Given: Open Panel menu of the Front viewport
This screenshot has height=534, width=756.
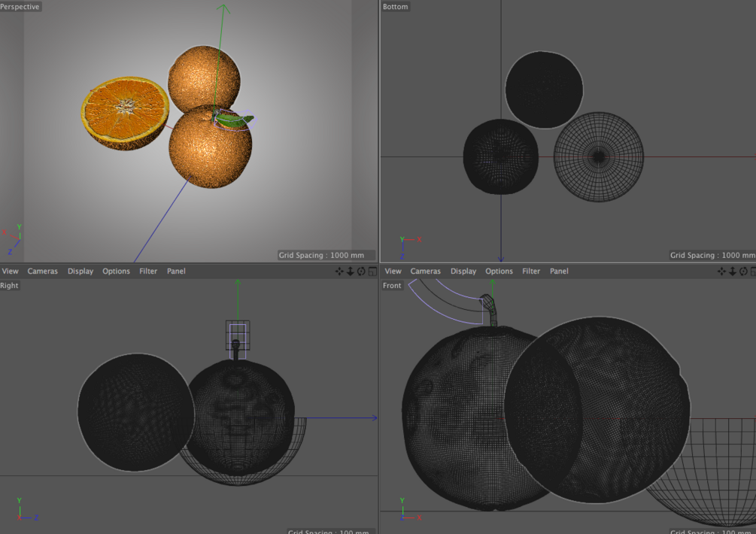Looking at the screenshot, I should (x=559, y=272).
